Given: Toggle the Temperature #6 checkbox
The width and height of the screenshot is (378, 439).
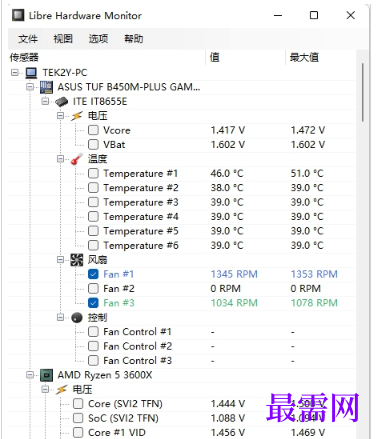Looking at the screenshot, I should click(x=93, y=245).
